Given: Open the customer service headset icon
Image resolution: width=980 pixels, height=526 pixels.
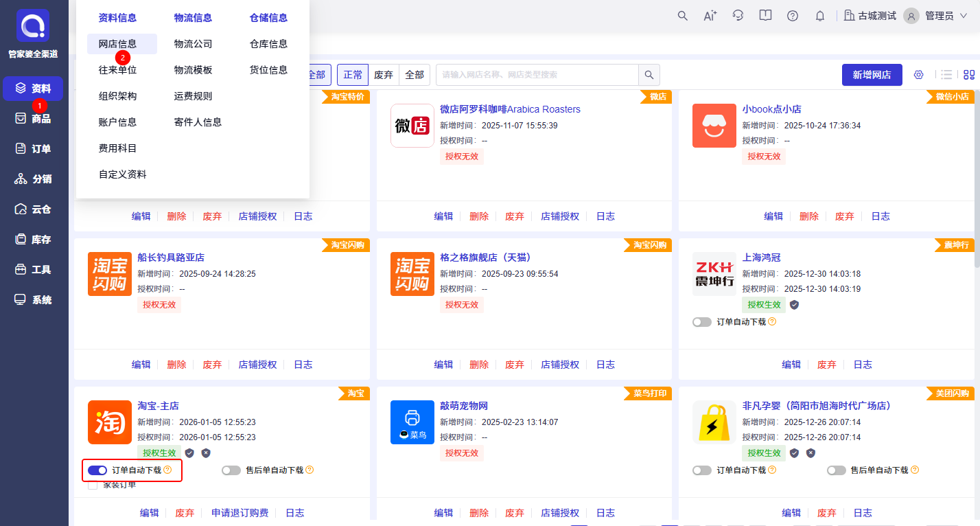Looking at the screenshot, I should 738,16.
